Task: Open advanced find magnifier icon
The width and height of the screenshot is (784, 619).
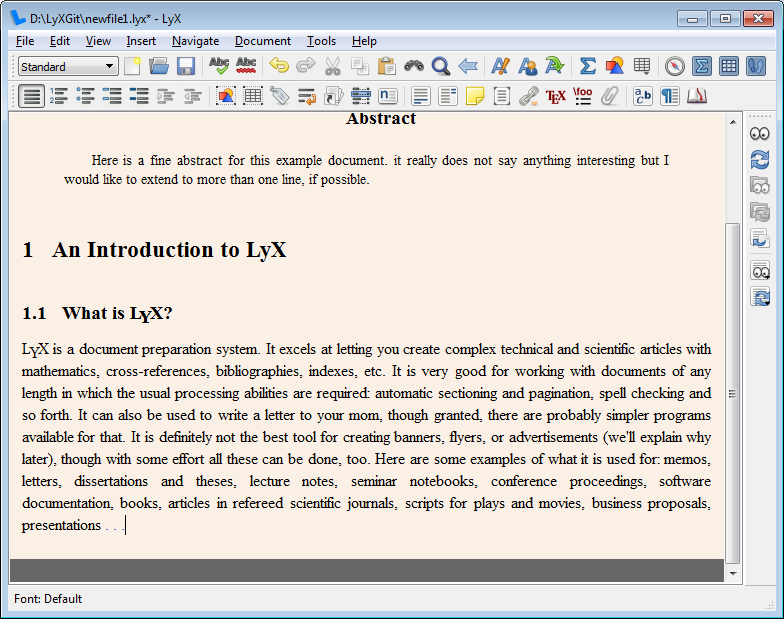Action: (x=440, y=66)
